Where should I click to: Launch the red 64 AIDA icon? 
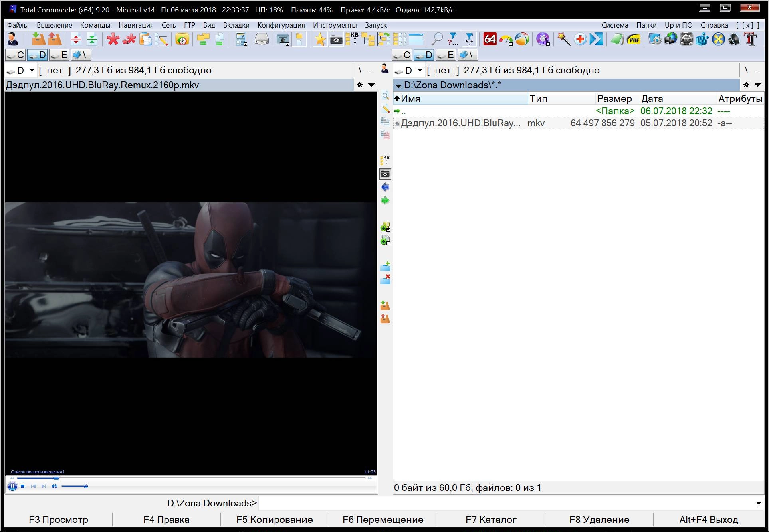490,39
